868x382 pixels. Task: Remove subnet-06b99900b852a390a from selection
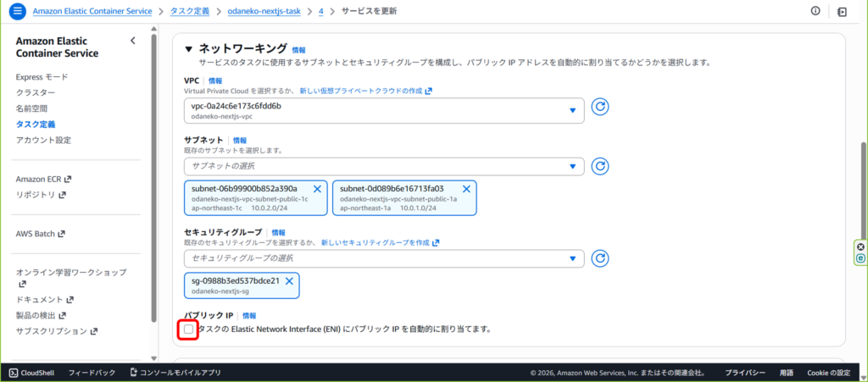pyautogui.click(x=317, y=188)
